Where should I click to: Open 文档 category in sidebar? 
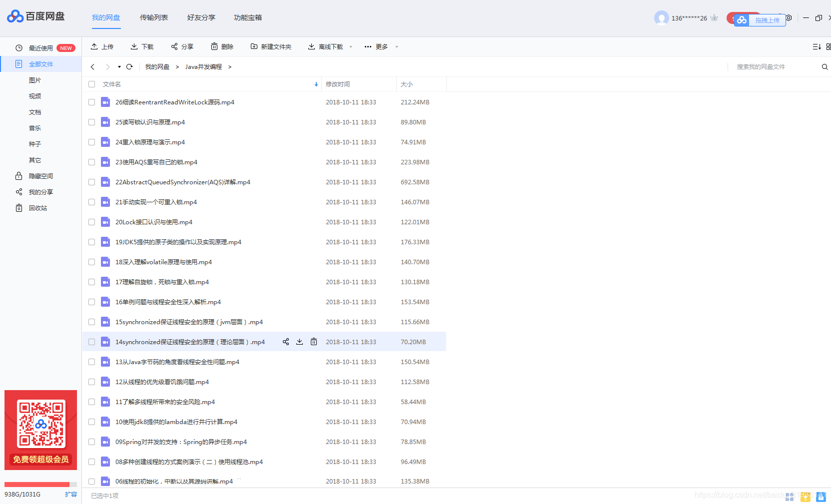click(35, 112)
